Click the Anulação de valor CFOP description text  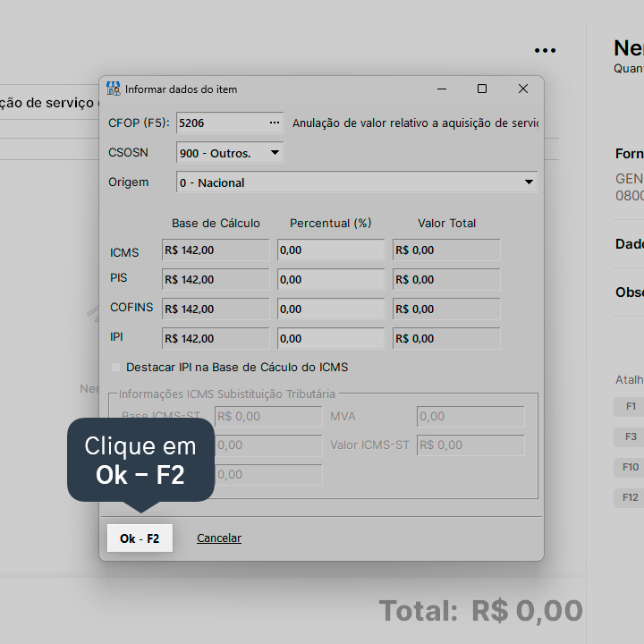point(415,123)
